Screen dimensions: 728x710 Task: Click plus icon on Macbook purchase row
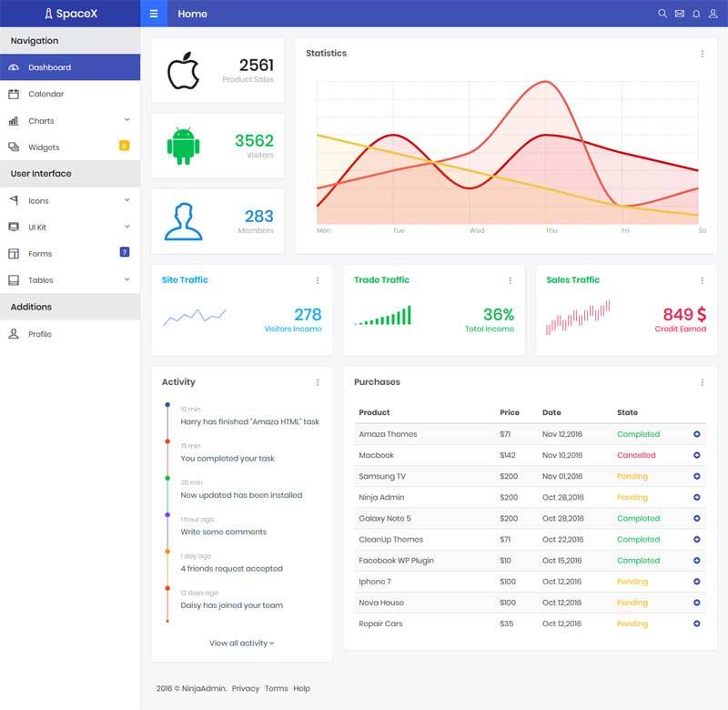697,455
